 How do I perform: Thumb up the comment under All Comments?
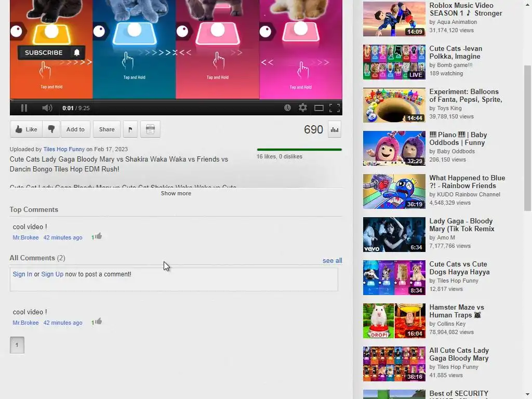[98, 321]
